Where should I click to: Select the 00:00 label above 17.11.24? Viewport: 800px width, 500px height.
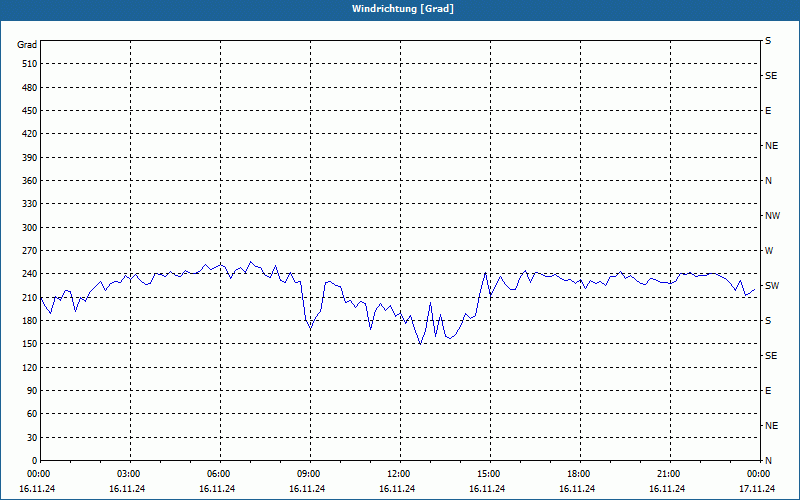759,474
